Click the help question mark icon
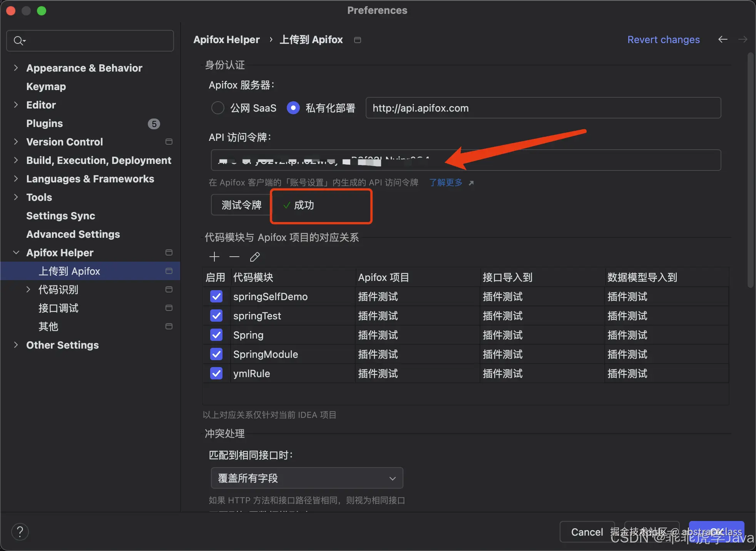 (20, 532)
